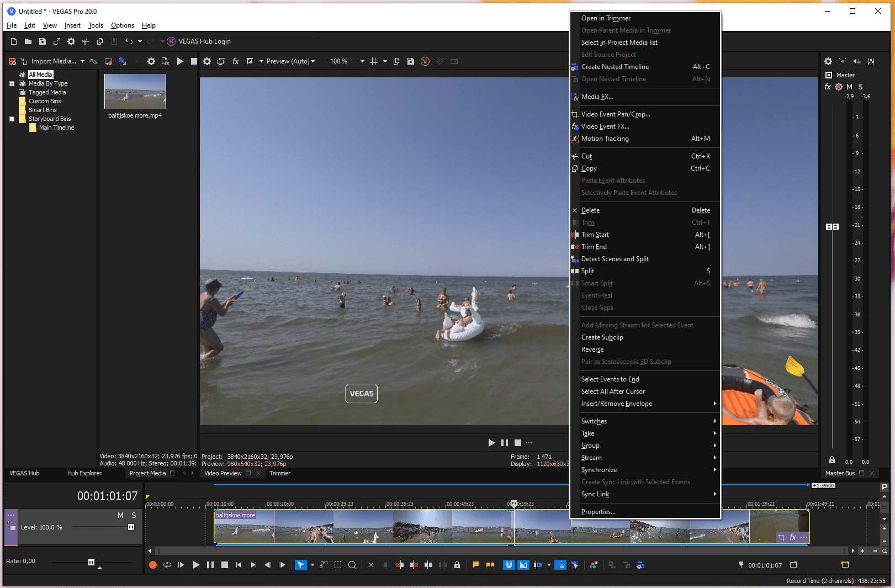Expand the Media By Type tree node
Viewport: 895px width, 588px height.
(12, 84)
